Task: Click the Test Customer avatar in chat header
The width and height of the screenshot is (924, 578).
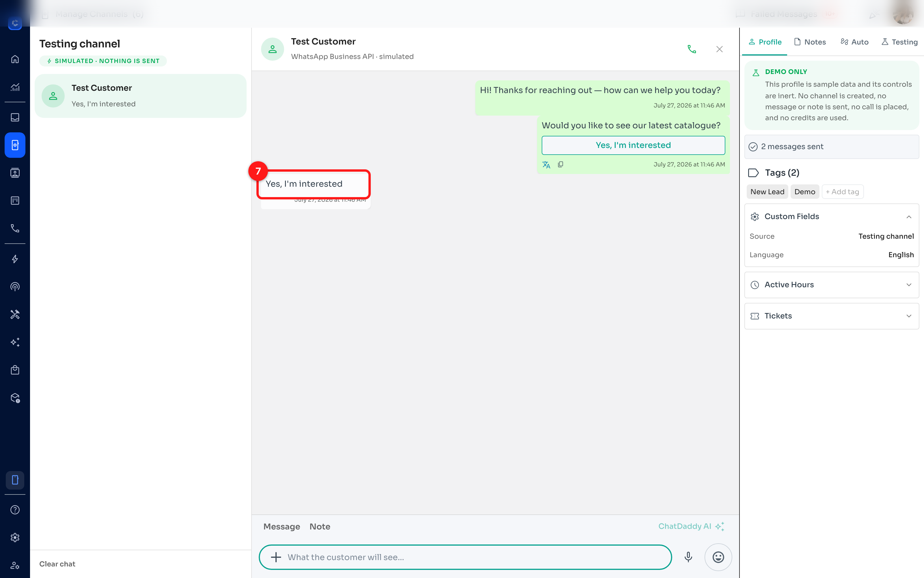Action: click(x=272, y=49)
